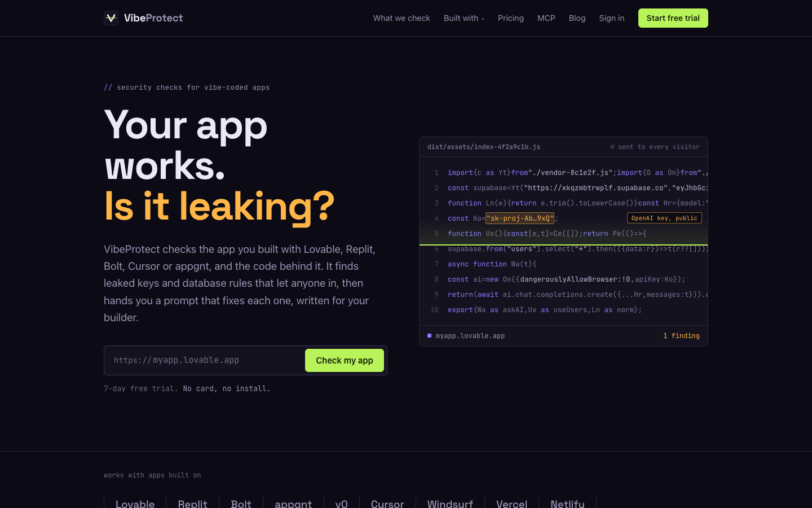Click the Bolt platform label
The height and width of the screenshot is (508, 812).
pos(241,503)
